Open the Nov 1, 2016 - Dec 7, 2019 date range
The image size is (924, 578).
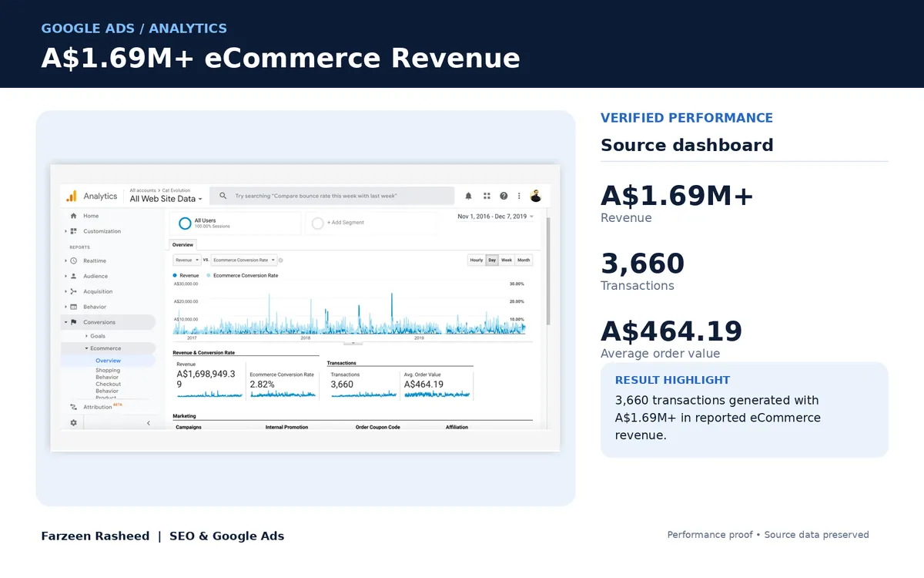click(x=496, y=217)
